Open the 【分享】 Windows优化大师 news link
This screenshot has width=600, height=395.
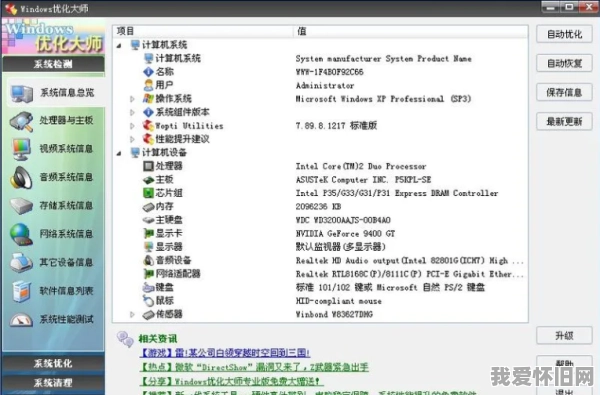[232, 381]
